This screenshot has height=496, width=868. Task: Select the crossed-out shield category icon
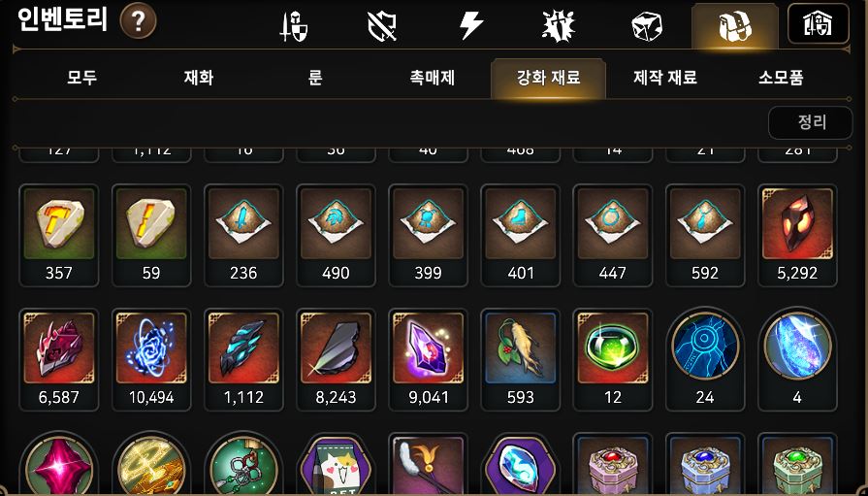382,26
